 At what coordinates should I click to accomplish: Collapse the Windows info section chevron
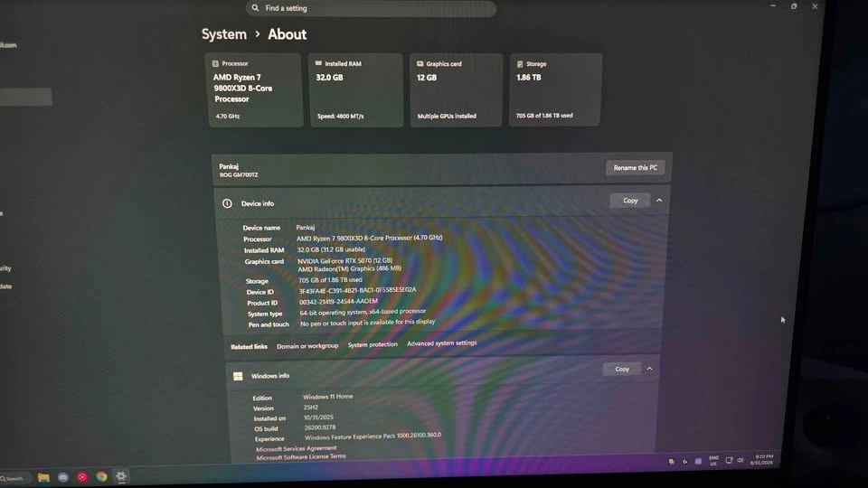pos(650,369)
